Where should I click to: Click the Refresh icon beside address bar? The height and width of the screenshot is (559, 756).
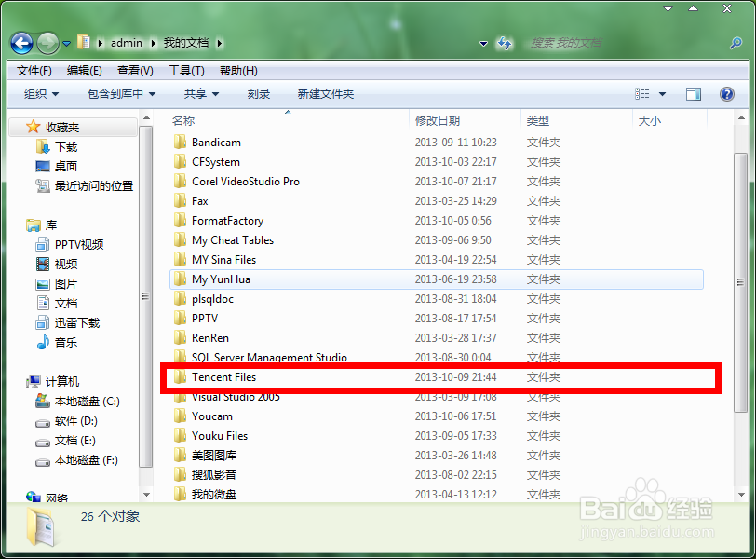click(505, 44)
